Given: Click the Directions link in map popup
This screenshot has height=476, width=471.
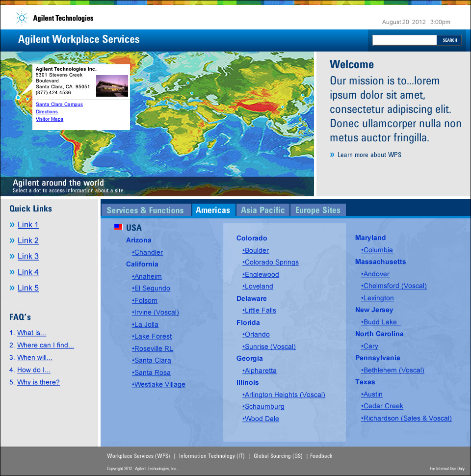Looking at the screenshot, I should 47,112.
